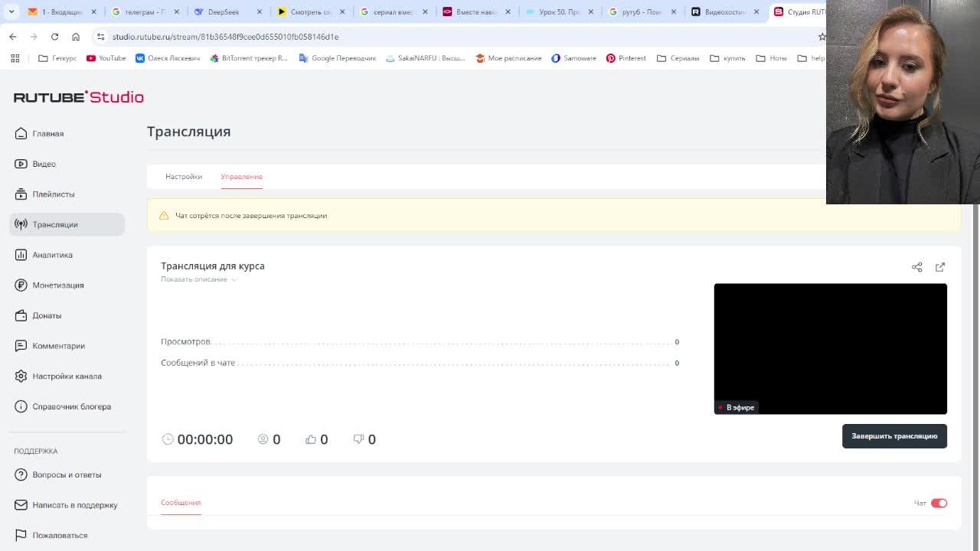Open the Плейлисты sidebar icon
This screenshot has height=551, width=980.
pyautogui.click(x=21, y=194)
